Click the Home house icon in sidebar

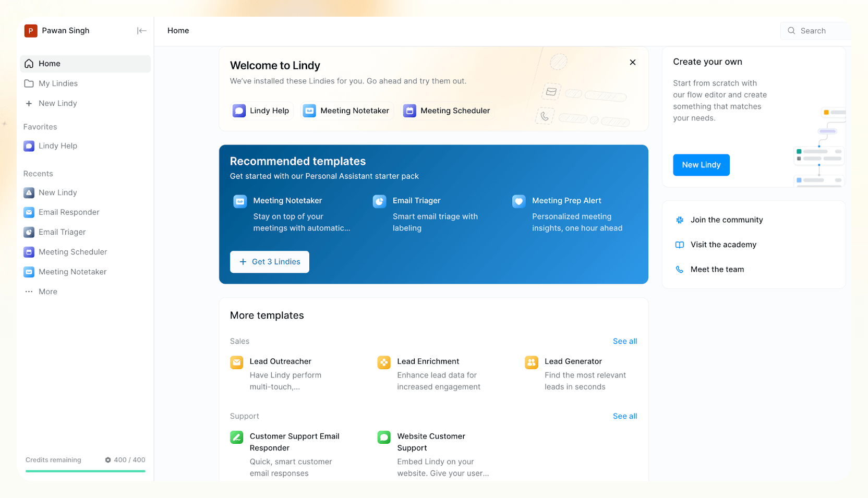click(29, 64)
